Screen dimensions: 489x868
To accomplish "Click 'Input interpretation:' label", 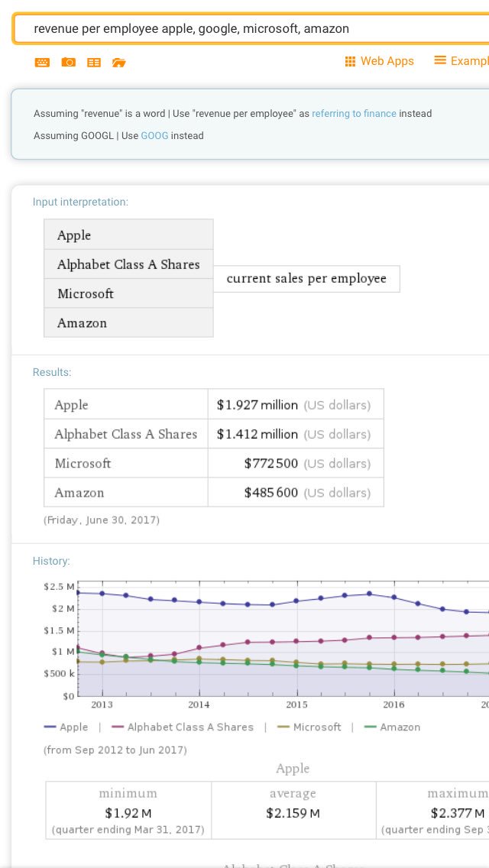I will [x=80, y=202].
